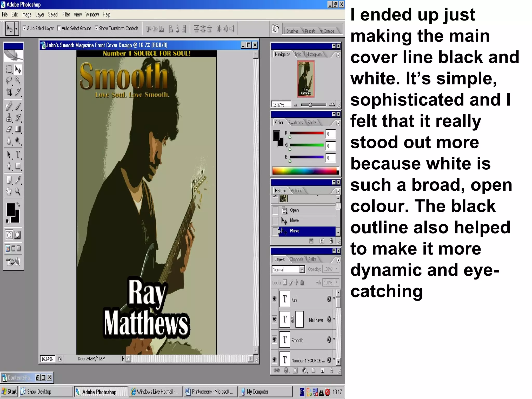The image size is (532, 399).
Task: Select the Eyedropper tool
Action: [18, 180]
